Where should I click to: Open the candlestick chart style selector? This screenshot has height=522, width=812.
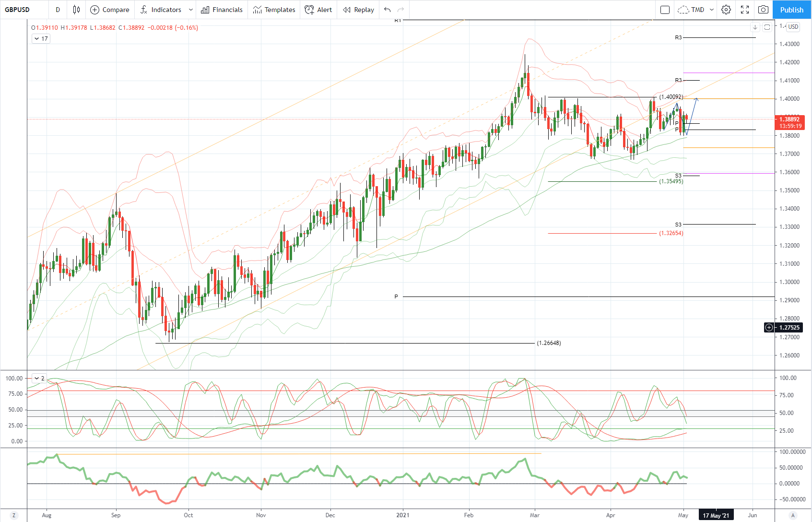tap(76, 10)
